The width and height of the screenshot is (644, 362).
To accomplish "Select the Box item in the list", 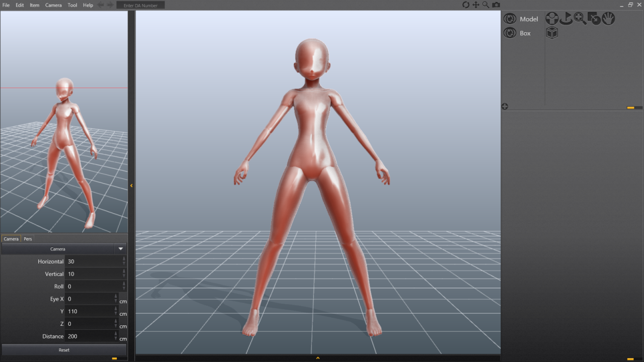I will point(525,33).
